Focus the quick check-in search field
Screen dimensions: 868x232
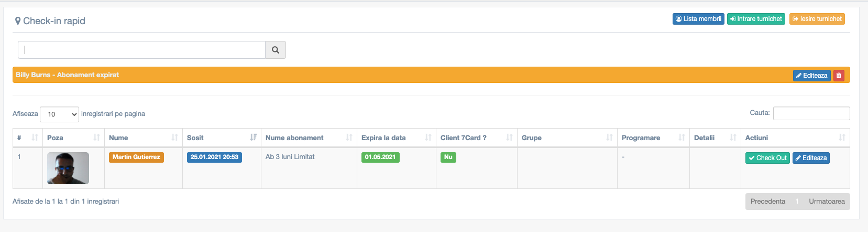(142, 50)
